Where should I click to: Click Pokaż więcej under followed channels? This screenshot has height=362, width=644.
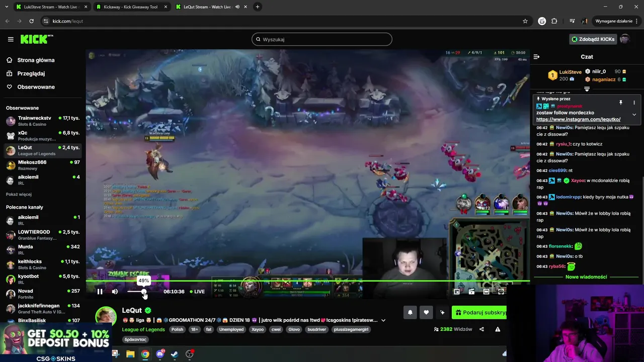tap(19, 194)
